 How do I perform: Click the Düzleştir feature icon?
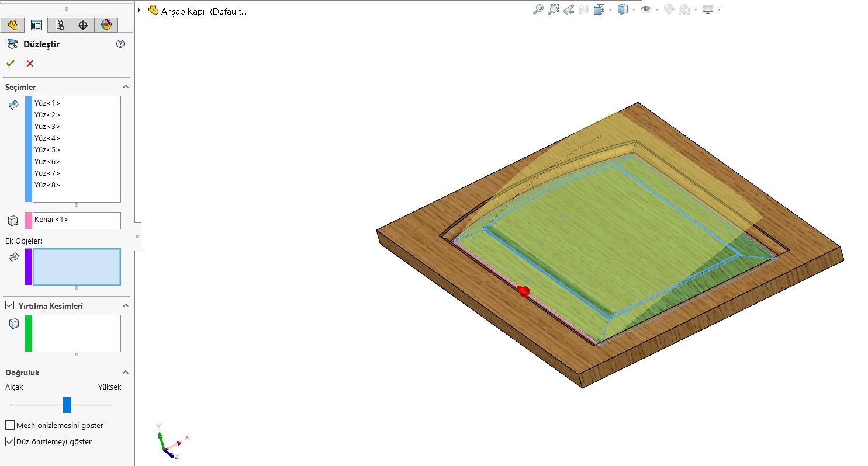point(12,44)
